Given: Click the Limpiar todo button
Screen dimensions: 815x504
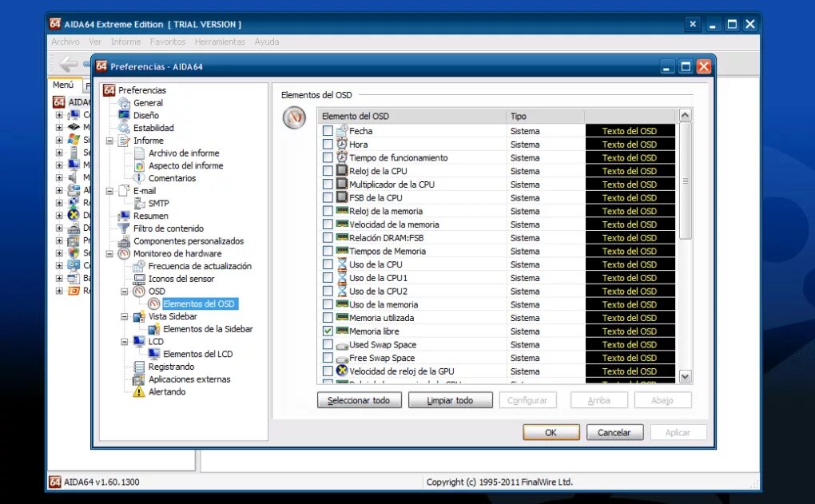Looking at the screenshot, I should [x=450, y=400].
